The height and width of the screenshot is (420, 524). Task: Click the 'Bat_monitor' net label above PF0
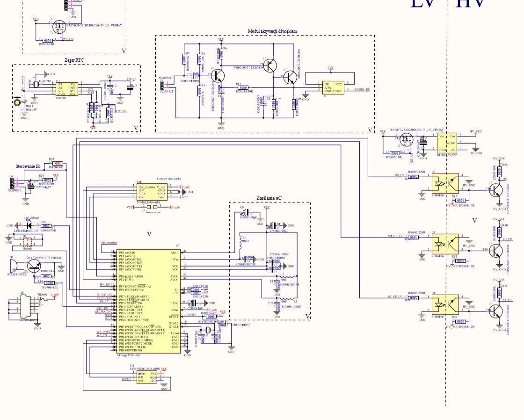click(x=109, y=243)
